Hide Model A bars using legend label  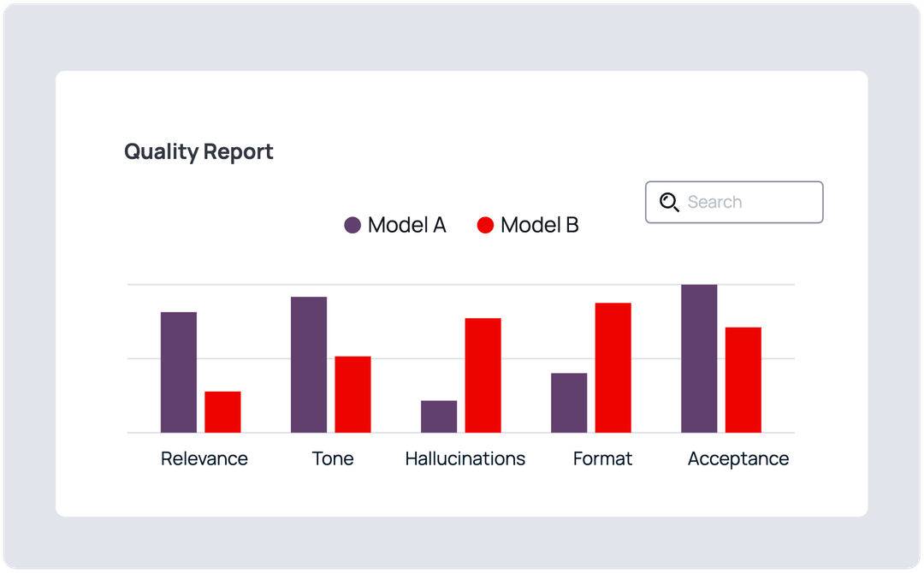coord(406,225)
